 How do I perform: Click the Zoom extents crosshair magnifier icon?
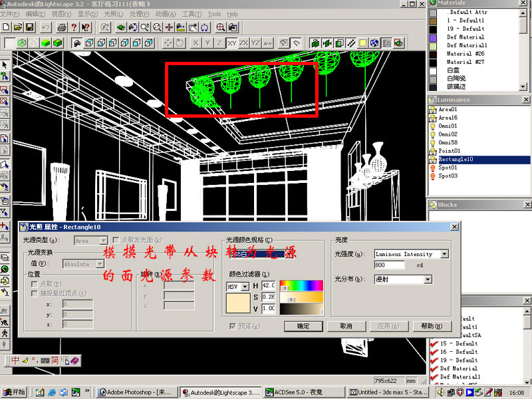221,27
